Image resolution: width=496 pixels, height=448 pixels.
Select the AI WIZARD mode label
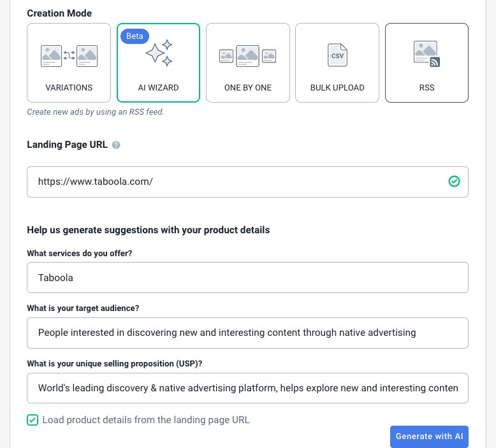point(159,87)
